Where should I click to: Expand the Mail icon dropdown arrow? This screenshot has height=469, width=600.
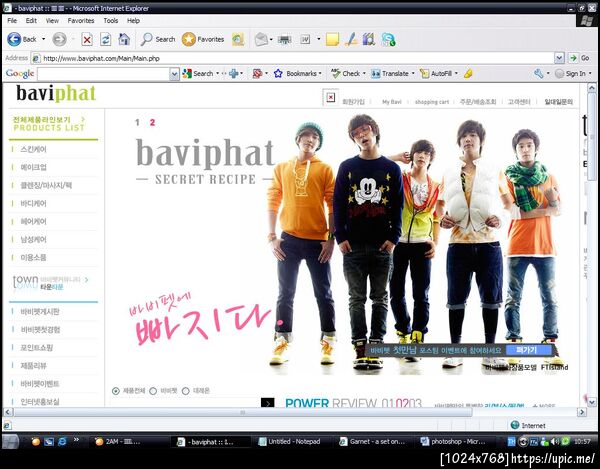coord(271,39)
